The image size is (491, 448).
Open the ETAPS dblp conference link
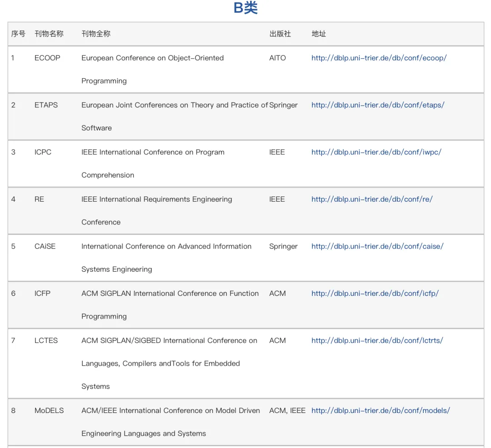(378, 105)
